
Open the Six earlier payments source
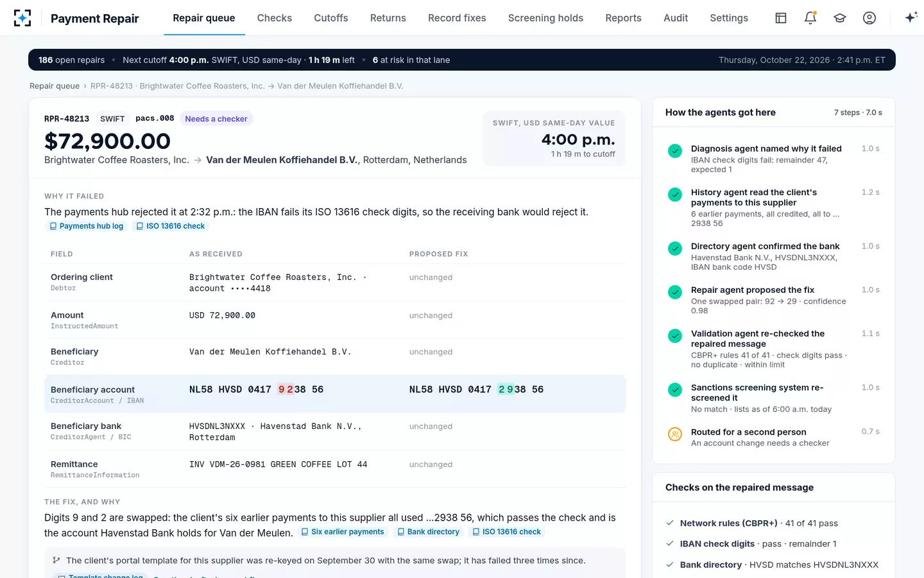click(x=343, y=532)
